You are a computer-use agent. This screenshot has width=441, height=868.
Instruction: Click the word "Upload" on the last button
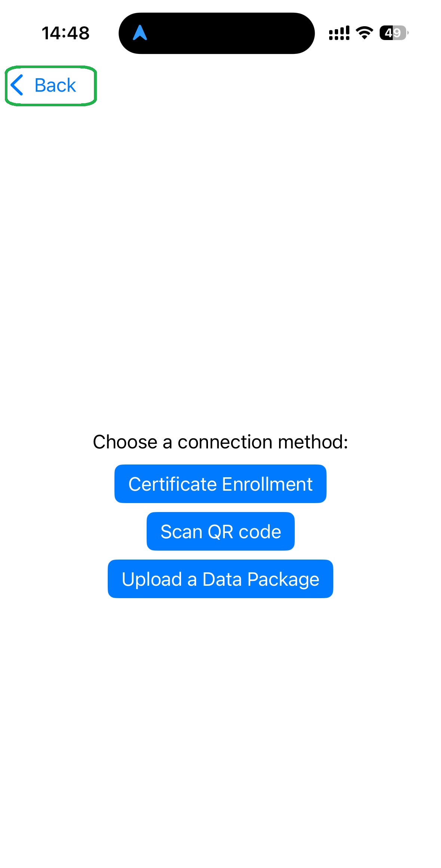click(x=151, y=579)
